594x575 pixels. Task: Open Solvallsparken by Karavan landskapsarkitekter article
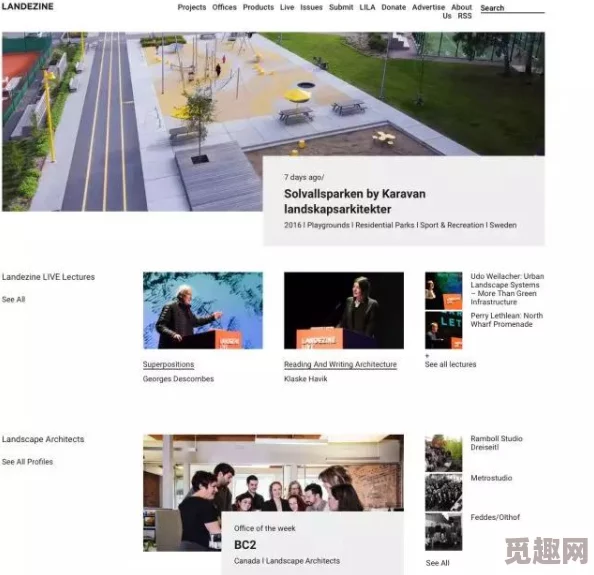click(355, 201)
